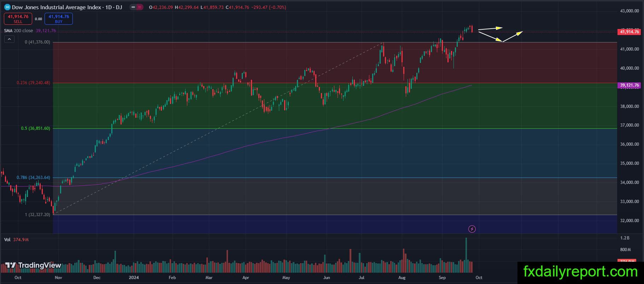Collapse the indicator legend with the chevron button
The width and height of the screenshot is (644, 284).
(x=9, y=39)
